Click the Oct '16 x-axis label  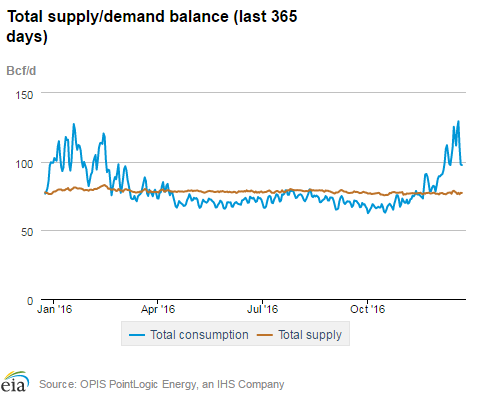[367, 309]
